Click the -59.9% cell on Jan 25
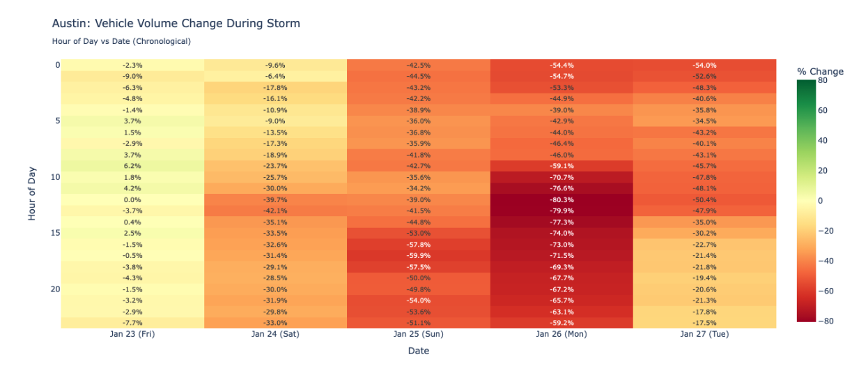This screenshot has height=373, width=868. point(418,256)
